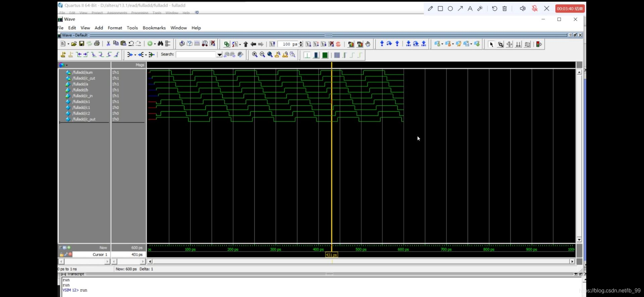Open the Add menu
The image size is (644, 297).
pyautogui.click(x=99, y=28)
